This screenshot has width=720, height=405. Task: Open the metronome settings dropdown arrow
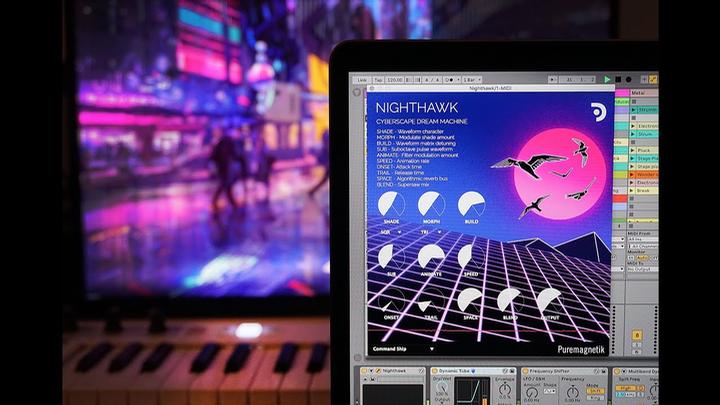[x=458, y=80]
